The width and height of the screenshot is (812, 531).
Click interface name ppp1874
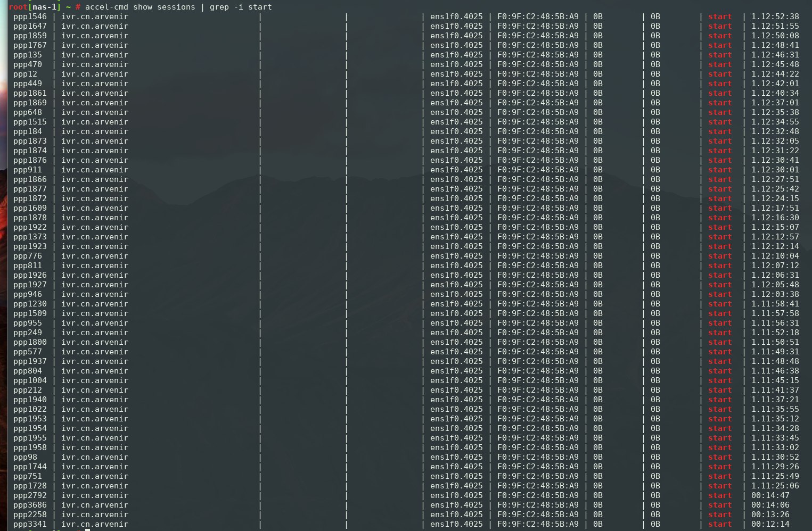(x=30, y=151)
